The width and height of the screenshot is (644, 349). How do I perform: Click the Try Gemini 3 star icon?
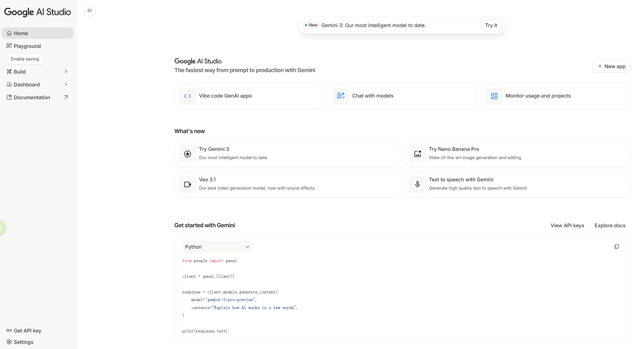[x=187, y=154]
